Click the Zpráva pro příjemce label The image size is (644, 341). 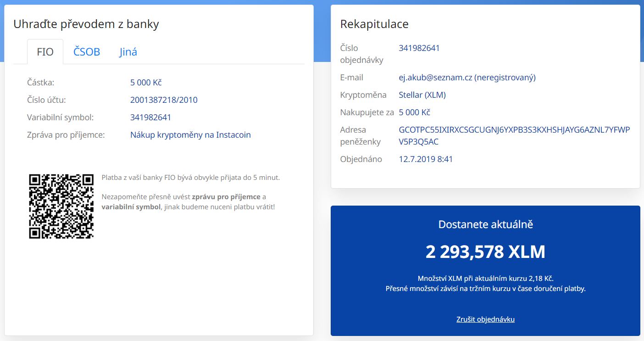point(66,135)
